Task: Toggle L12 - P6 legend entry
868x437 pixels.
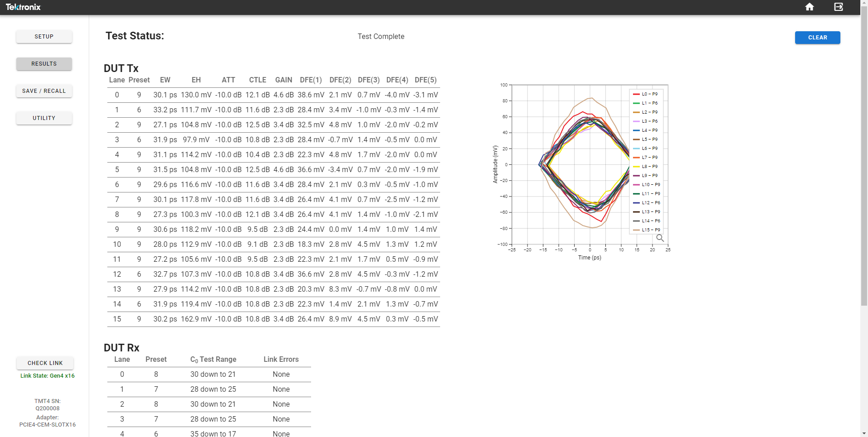Action: [647, 203]
